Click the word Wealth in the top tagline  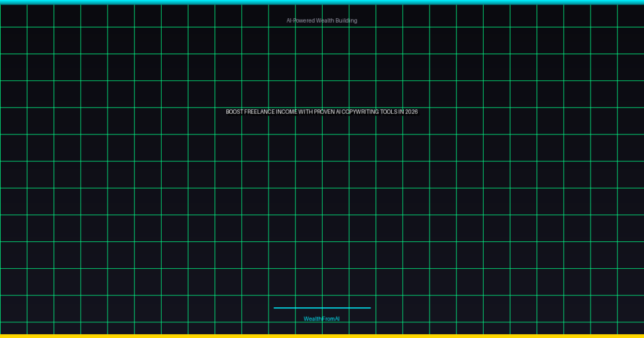tap(325, 21)
